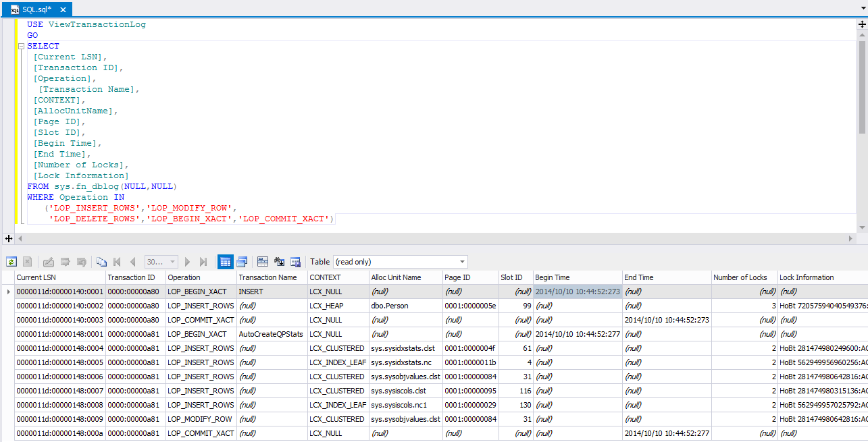The width and height of the screenshot is (868, 442).
Task: Click Number of Locks cell with value 3
Action: pos(744,306)
